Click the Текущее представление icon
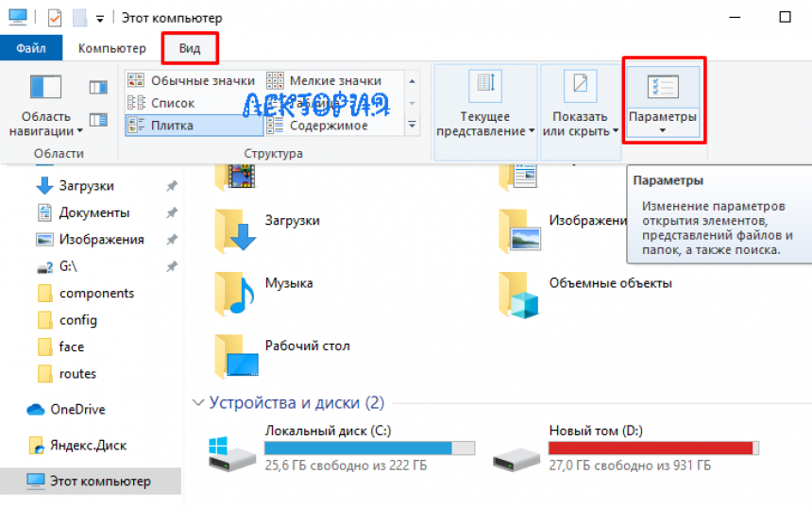The image size is (812, 508). click(485, 85)
